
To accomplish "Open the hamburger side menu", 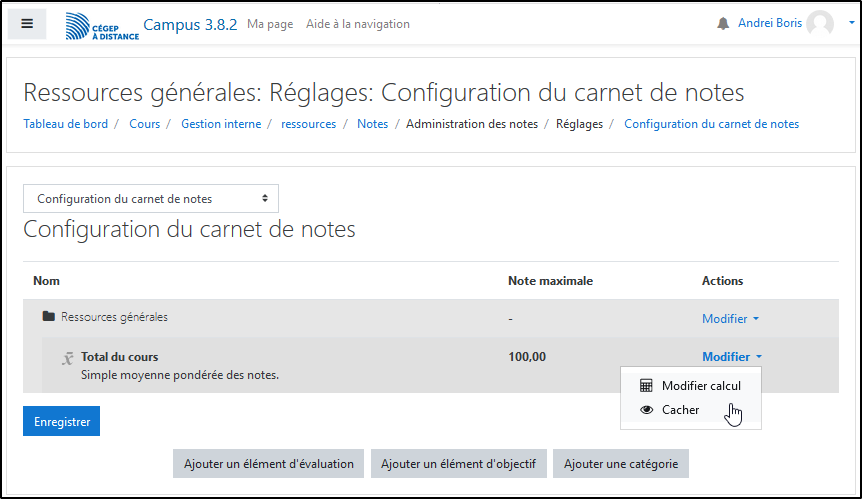I will 27,24.
